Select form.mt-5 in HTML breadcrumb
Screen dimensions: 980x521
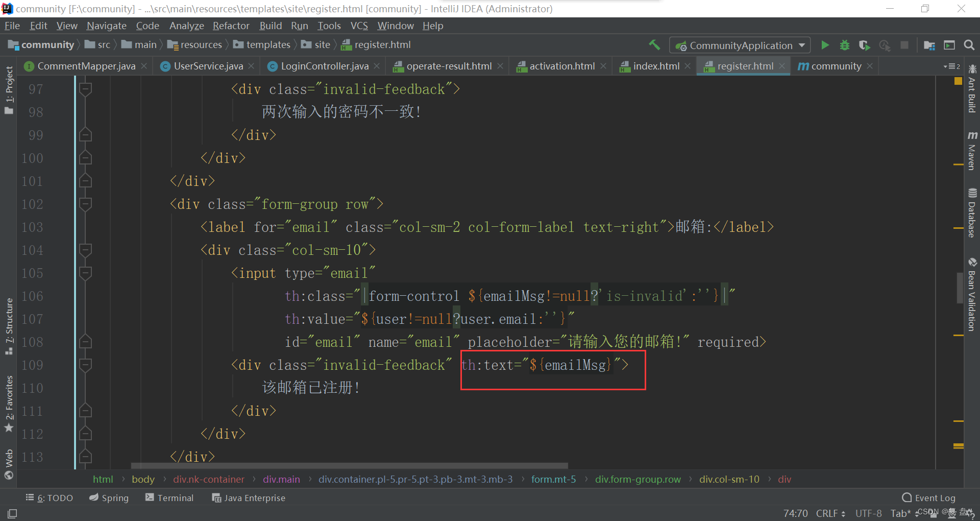click(x=553, y=479)
